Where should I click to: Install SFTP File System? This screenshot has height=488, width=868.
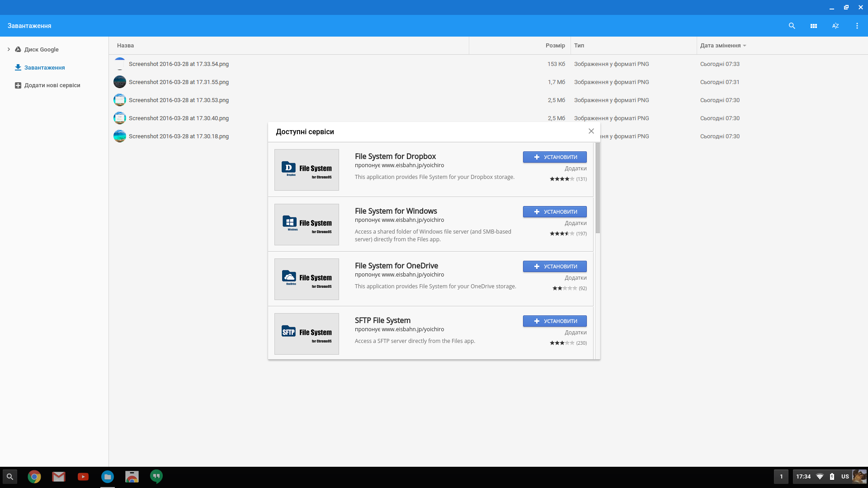[x=555, y=321]
